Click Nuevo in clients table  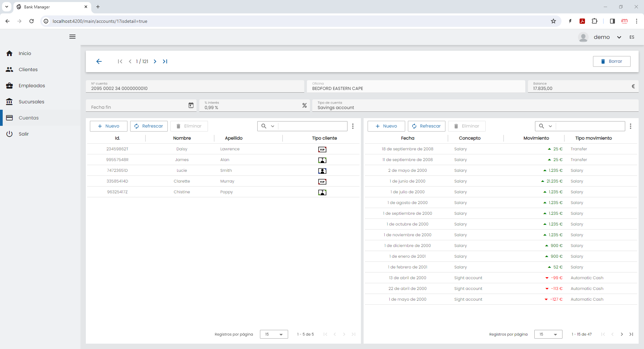[109, 126]
